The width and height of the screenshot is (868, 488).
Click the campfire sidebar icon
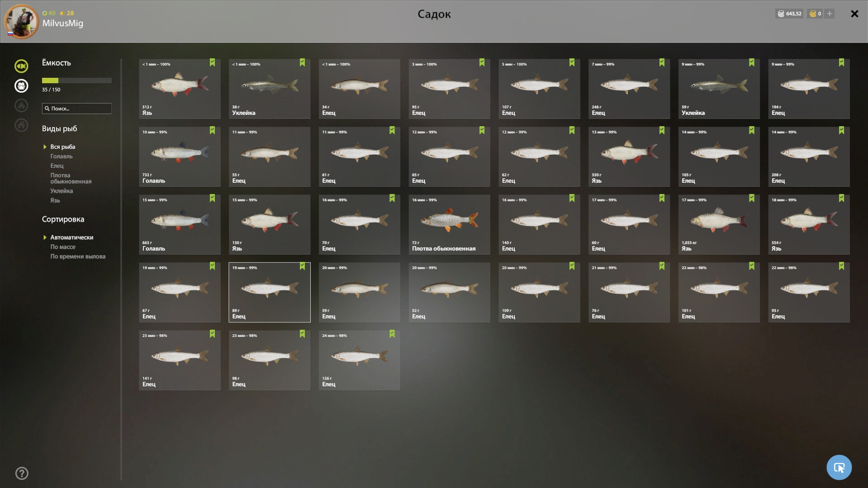(x=21, y=105)
